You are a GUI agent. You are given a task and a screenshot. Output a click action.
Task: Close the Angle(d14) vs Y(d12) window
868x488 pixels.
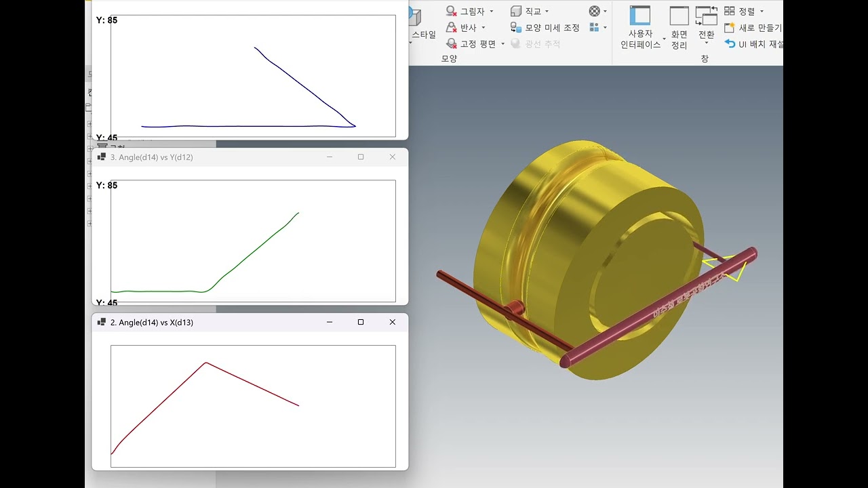point(392,157)
